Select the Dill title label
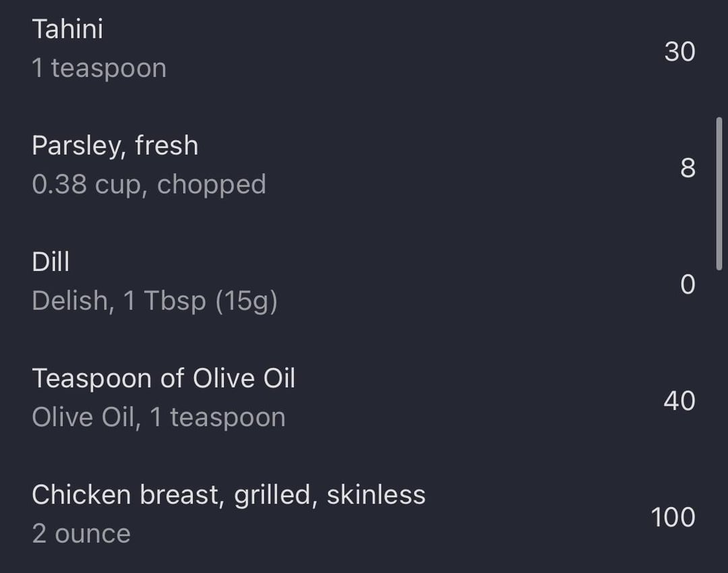The image size is (728, 573). (x=51, y=262)
